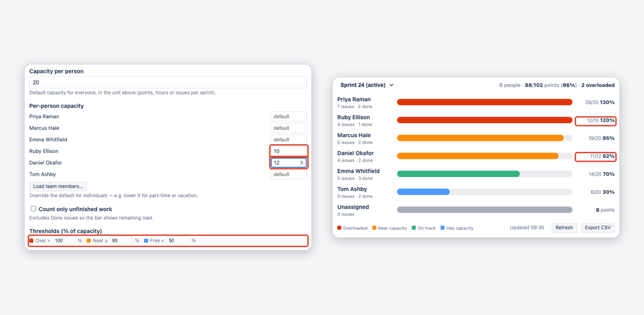Click the 'Updated 09:30' timestamp
644x315 pixels.
click(x=527, y=227)
